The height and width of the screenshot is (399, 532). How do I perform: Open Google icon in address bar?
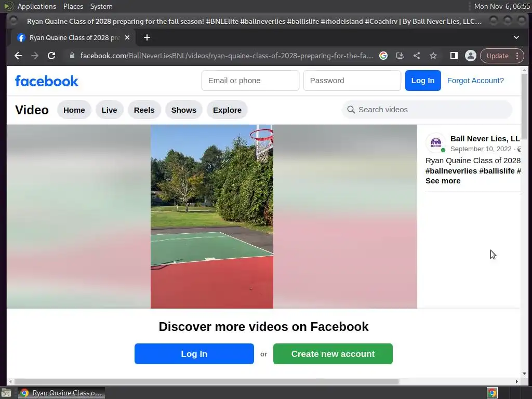coord(383,56)
